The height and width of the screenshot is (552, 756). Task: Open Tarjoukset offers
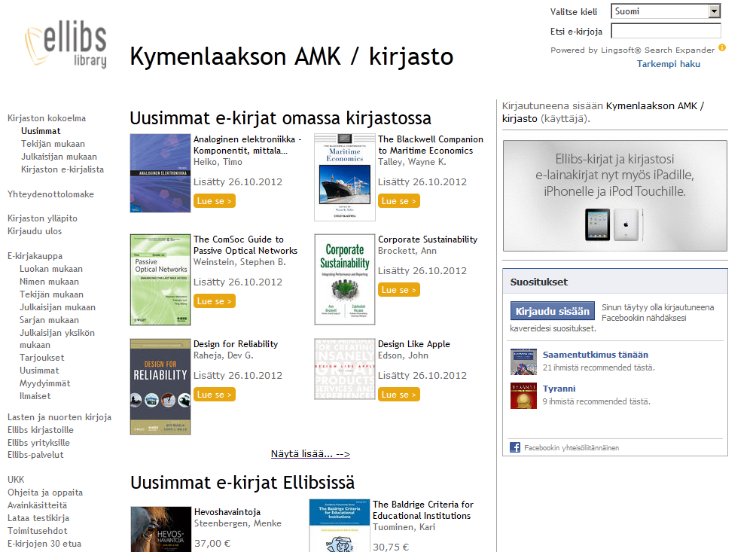(x=42, y=358)
